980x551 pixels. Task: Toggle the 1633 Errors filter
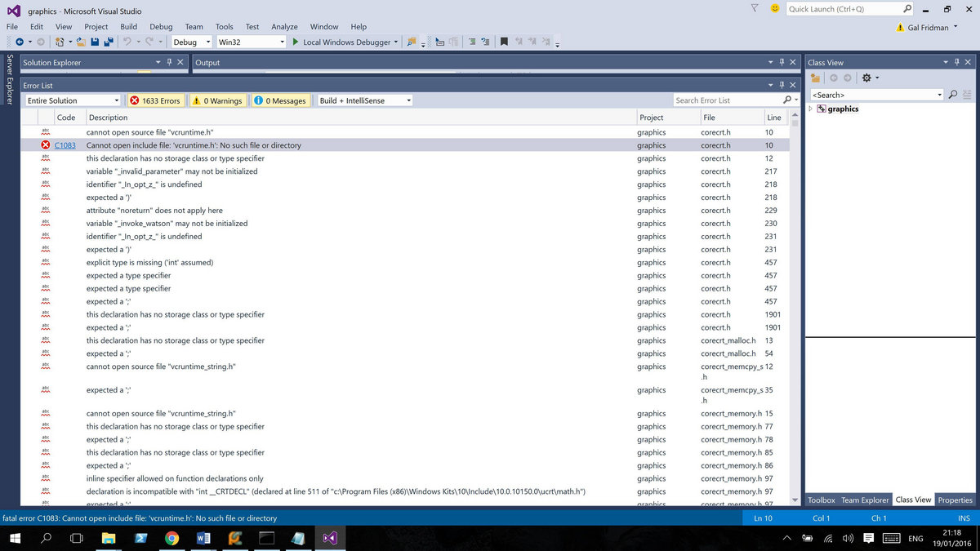click(155, 100)
